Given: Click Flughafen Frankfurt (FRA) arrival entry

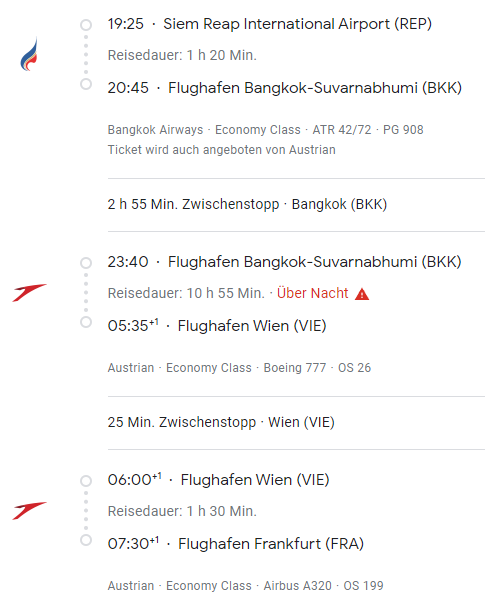Looking at the screenshot, I should [x=236, y=544].
